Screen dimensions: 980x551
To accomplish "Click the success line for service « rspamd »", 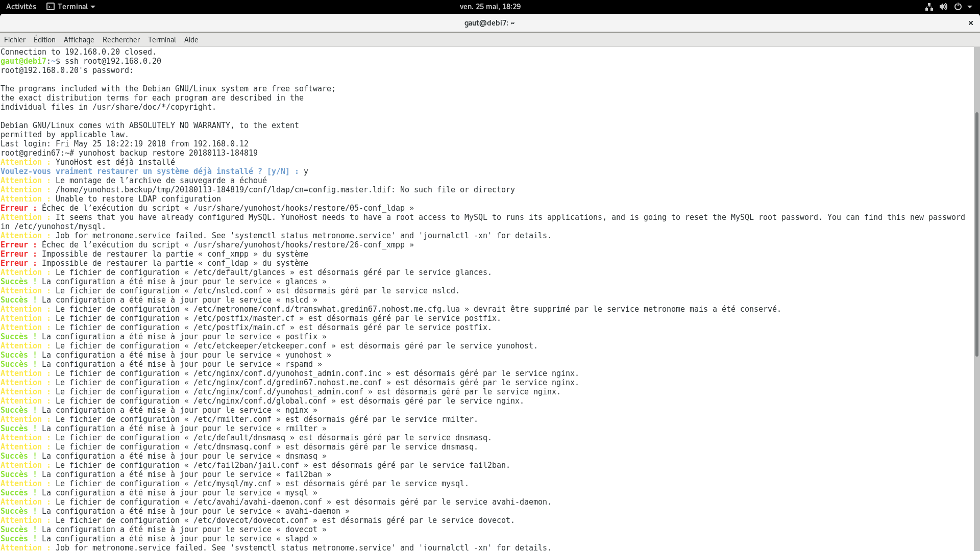I will 161,364.
